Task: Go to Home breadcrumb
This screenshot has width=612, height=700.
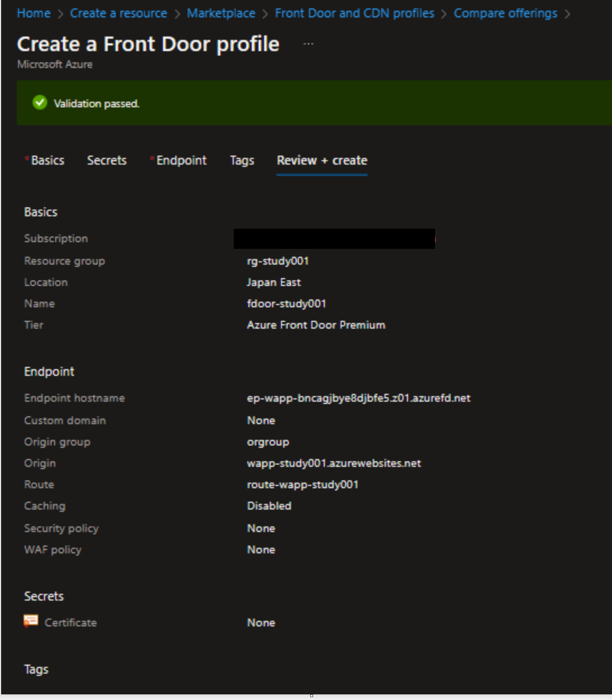Action: click(x=34, y=13)
